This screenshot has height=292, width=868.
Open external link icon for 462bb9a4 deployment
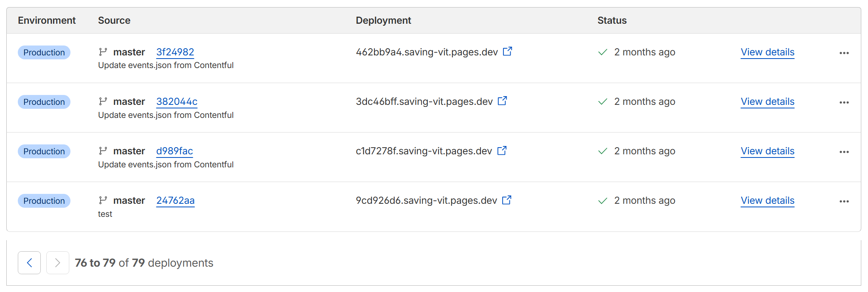(x=507, y=51)
